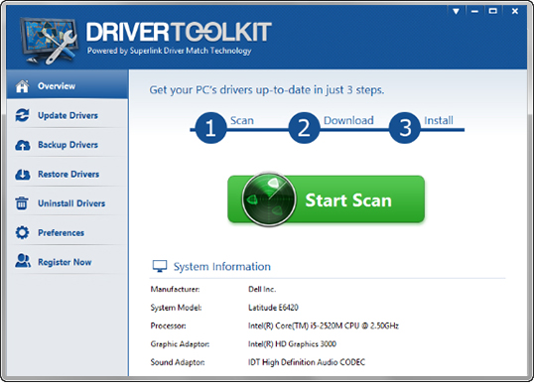Open the title bar dropdown arrow menu

456,12
